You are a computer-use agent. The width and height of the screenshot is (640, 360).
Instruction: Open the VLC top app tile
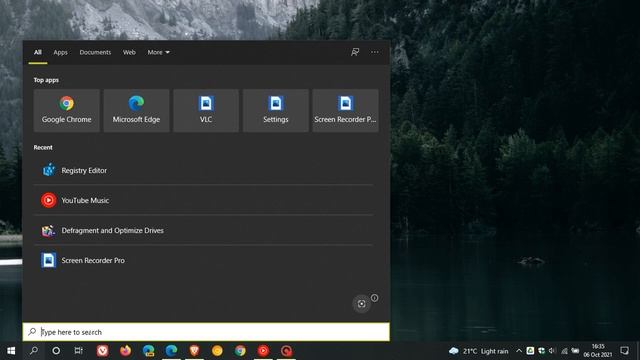[x=206, y=110]
